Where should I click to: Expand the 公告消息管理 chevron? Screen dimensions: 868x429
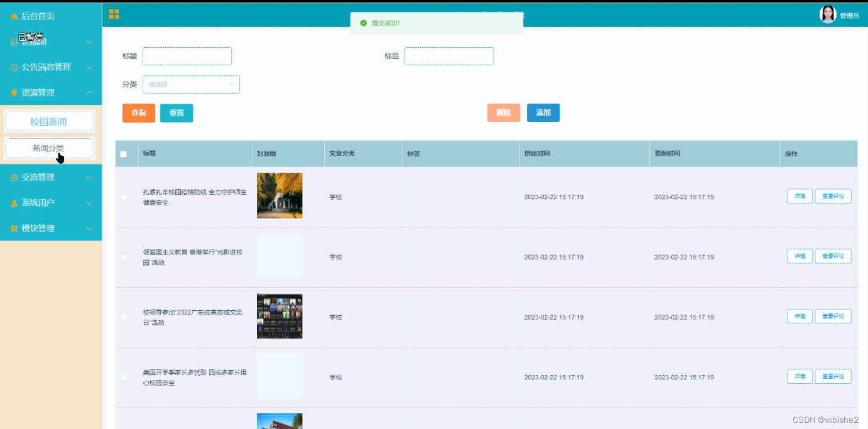[89, 67]
